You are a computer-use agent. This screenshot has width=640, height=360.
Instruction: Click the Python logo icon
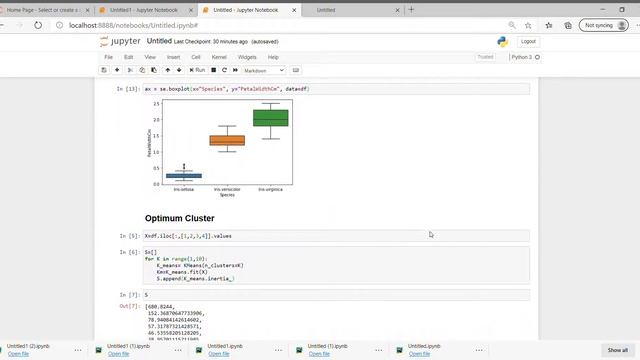[x=502, y=42]
